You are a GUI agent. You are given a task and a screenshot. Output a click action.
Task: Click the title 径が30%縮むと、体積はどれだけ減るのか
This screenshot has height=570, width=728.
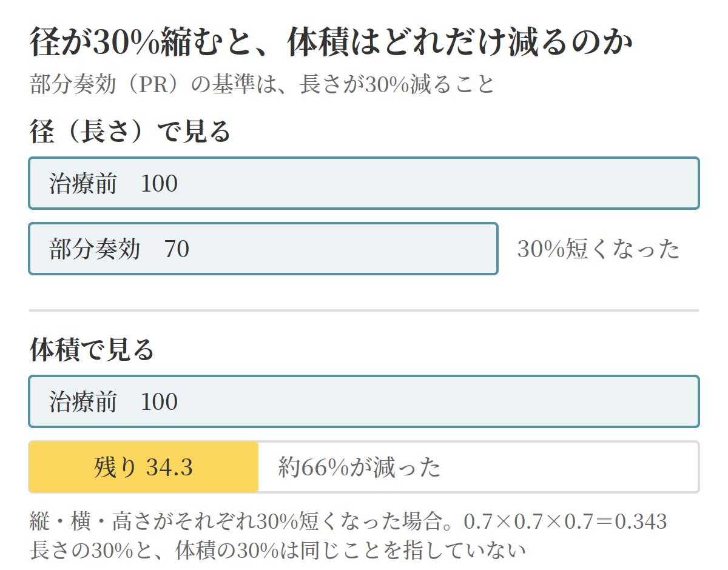331,43
